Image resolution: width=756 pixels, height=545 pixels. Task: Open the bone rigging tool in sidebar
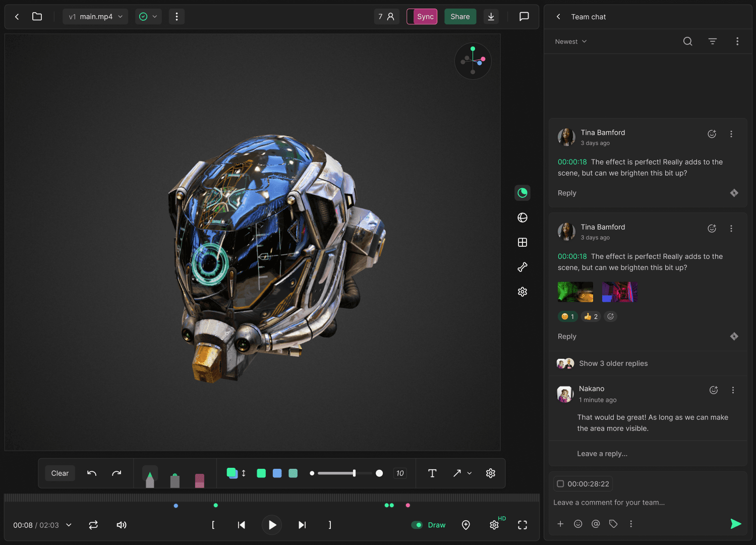coord(522,267)
